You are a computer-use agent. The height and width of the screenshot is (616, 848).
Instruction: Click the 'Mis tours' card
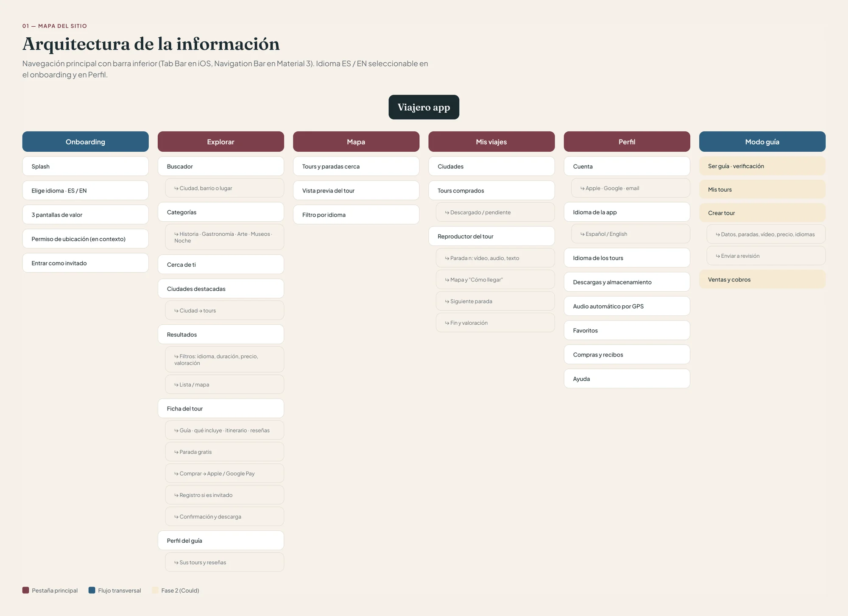coord(762,190)
